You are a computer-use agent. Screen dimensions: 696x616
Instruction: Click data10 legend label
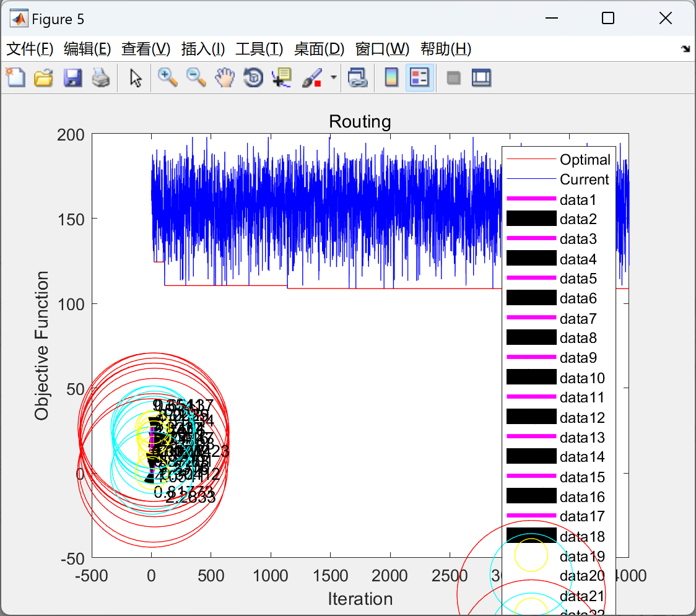582,378
